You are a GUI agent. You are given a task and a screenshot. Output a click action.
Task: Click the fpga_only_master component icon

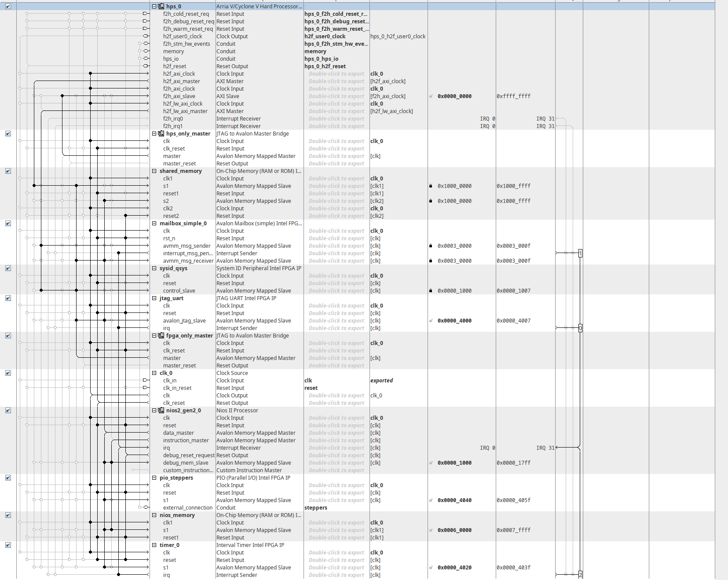(x=161, y=336)
